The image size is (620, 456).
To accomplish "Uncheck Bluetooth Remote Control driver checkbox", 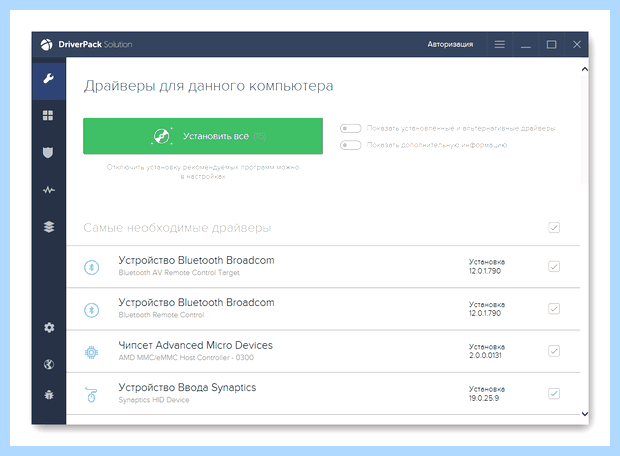I will coord(554,308).
